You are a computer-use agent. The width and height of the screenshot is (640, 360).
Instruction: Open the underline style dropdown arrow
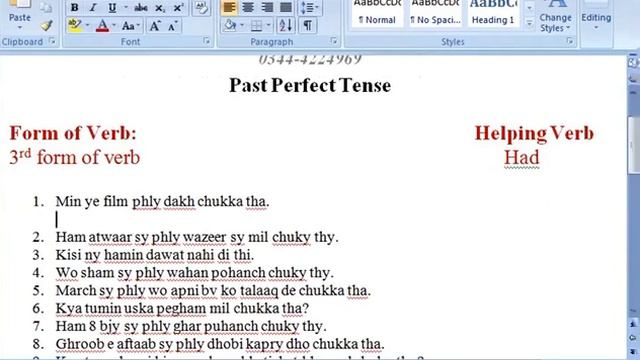click(x=125, y=8)
